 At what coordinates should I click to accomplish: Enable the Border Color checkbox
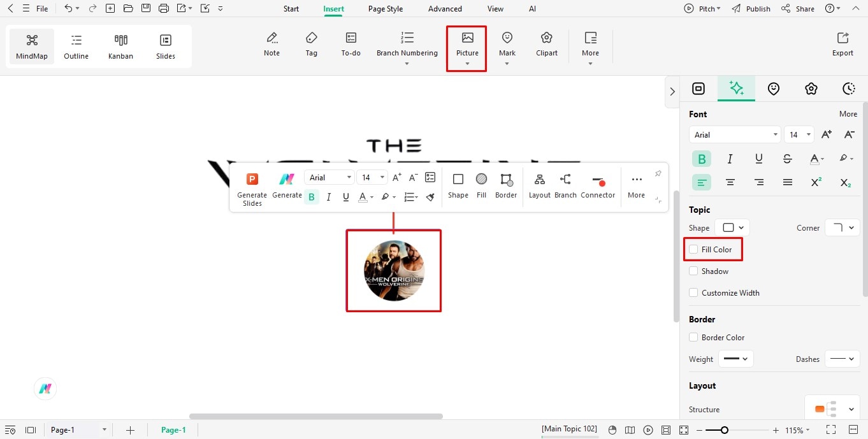pos(693,337)
